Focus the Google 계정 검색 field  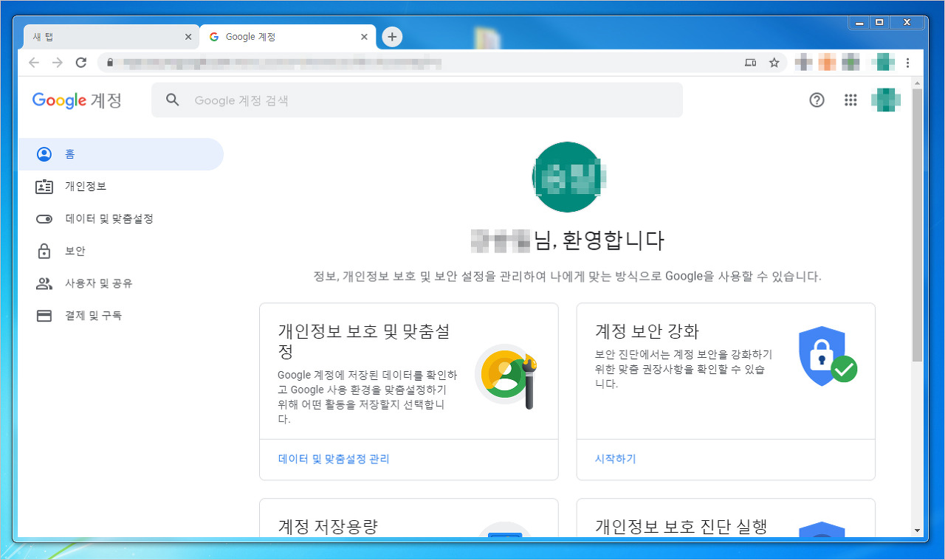click(417, 100)
